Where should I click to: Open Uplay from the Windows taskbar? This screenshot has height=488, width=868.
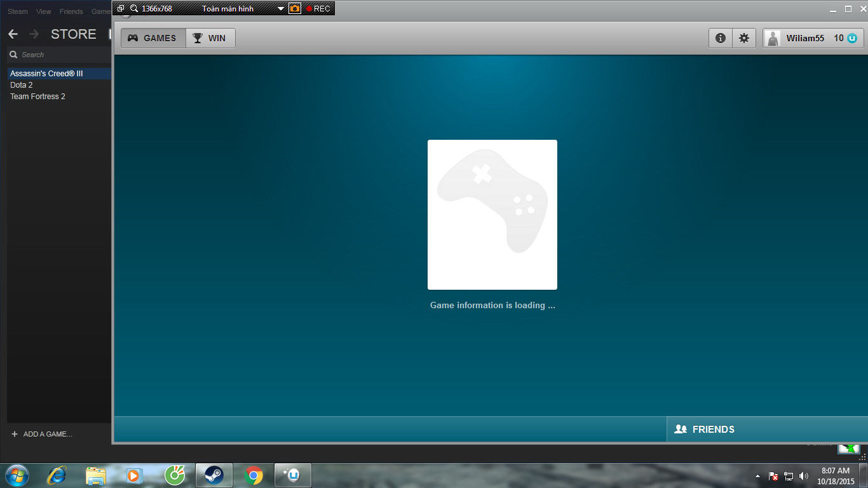coord(292,475)
